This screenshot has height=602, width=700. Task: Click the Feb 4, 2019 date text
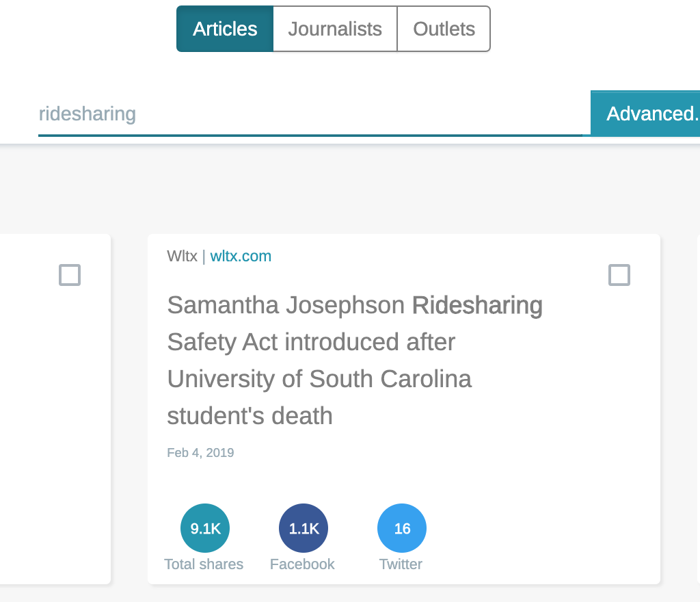click(200, 453)
